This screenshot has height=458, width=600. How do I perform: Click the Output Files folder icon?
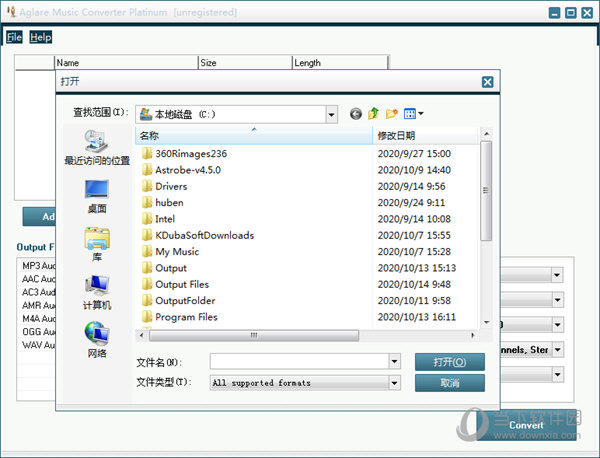147,284
